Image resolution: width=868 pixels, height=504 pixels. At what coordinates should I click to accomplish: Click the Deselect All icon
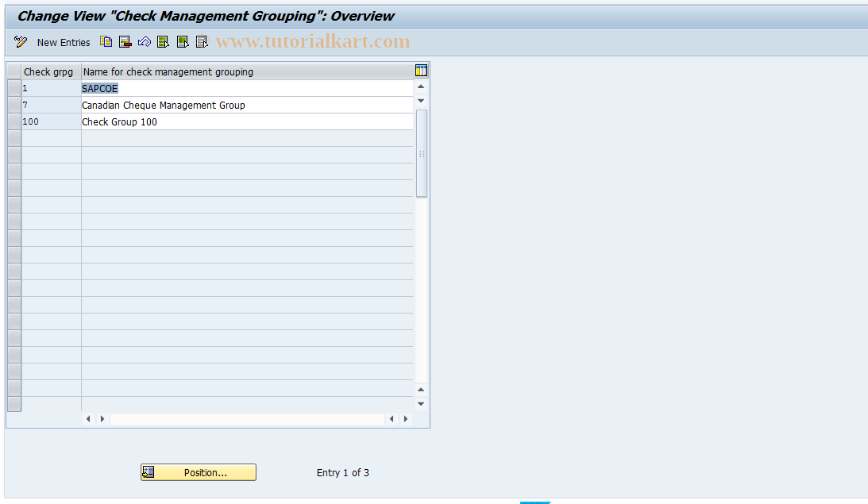point(202,42)
